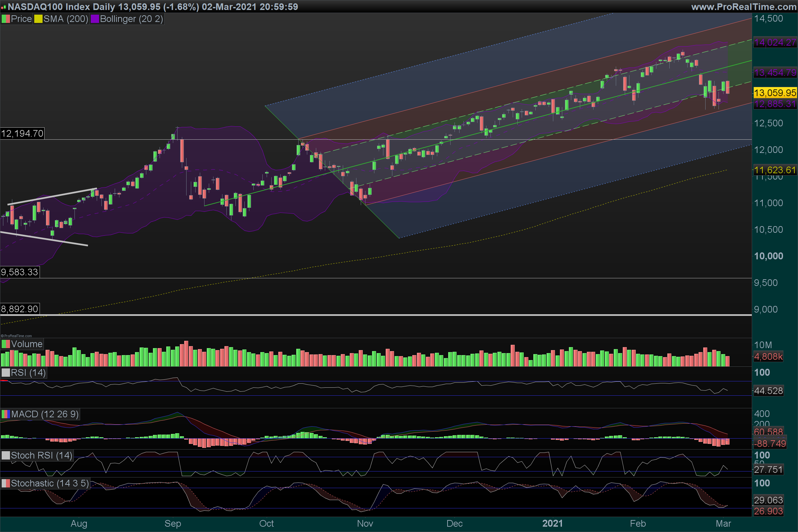Click the small icon before NASDAQ100 title
Image resolution: width=798 pixels, height=532 pixels.
[x=4, y=7]
